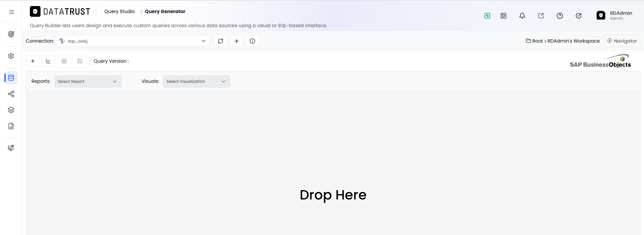
Task: Open settings gear in left sidebar
Action: (11, 56)
